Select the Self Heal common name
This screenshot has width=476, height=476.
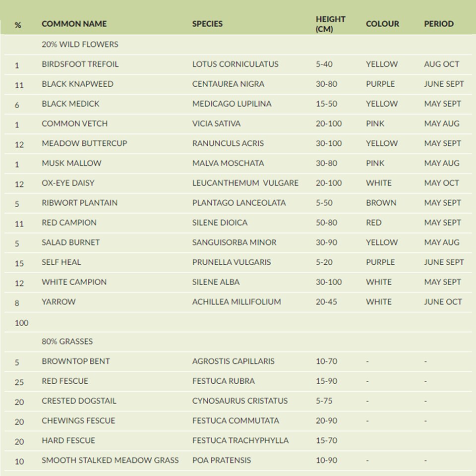tap(61, 262)
